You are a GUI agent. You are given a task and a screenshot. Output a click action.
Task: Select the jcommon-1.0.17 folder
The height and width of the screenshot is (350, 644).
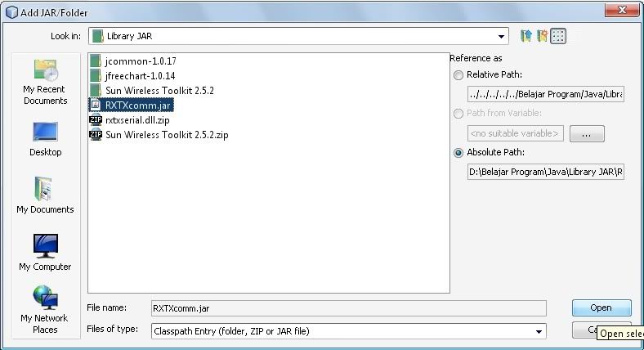140,61
